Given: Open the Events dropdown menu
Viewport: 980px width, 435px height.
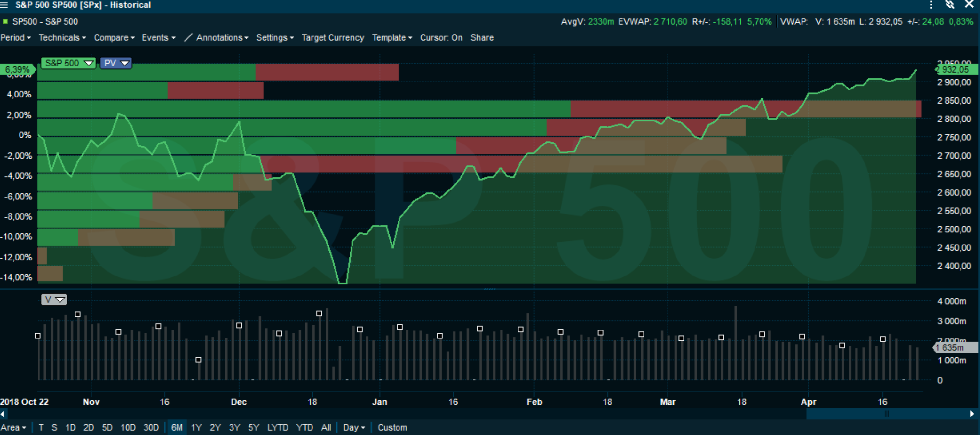Looking at the screenshot, I should coord(159,38).
